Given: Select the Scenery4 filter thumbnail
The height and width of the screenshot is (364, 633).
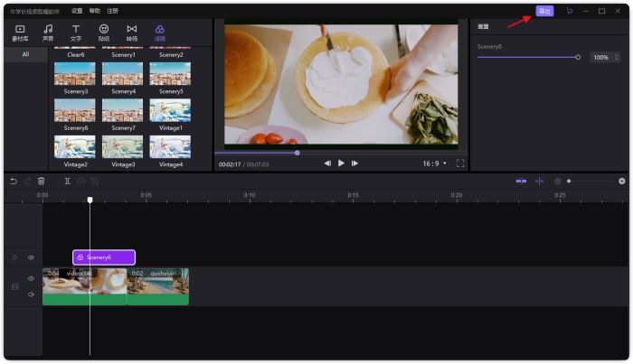Looking at the screenshot, I should (123, 74).
